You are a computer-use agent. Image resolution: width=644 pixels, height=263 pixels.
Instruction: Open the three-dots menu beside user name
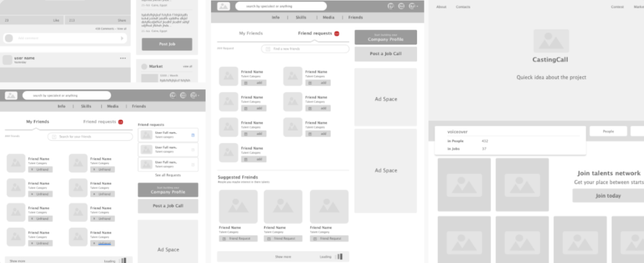pos(123,58)
